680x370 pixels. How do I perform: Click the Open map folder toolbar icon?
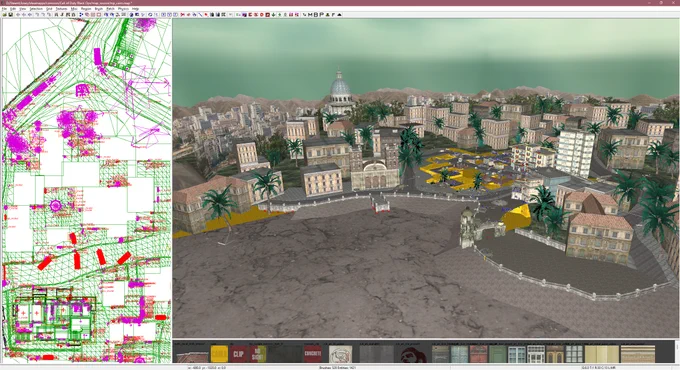(4, 15)
